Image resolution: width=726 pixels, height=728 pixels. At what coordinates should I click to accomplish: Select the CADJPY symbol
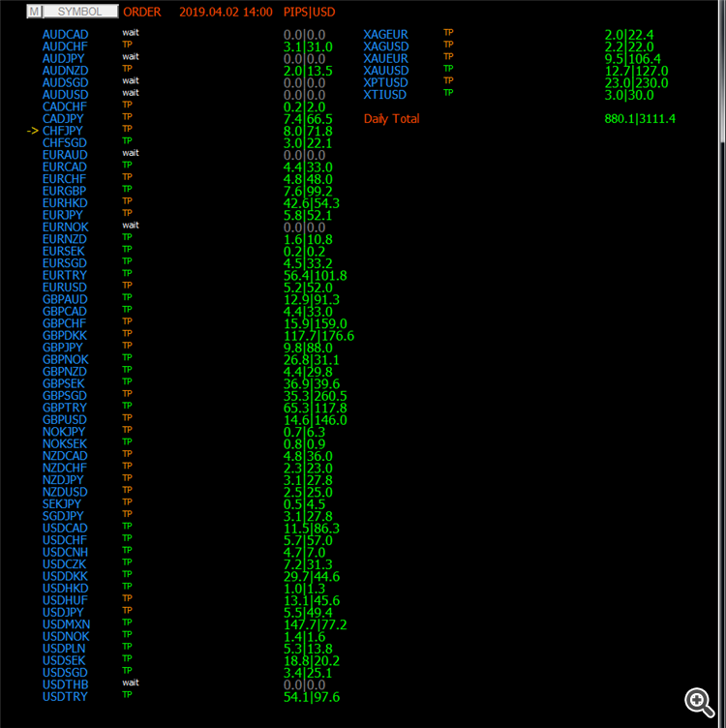(x=63, y=119)
